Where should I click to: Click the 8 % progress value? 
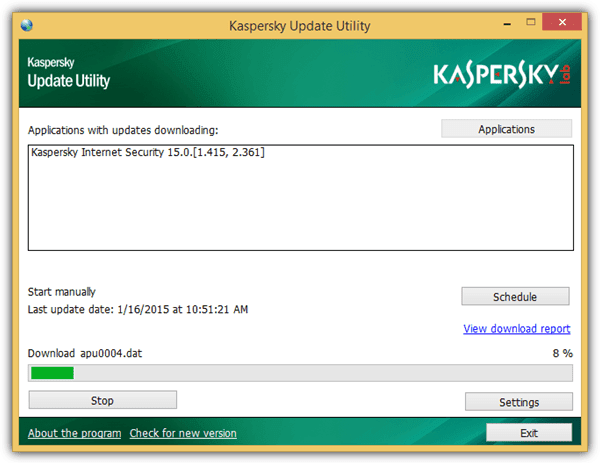562,353
